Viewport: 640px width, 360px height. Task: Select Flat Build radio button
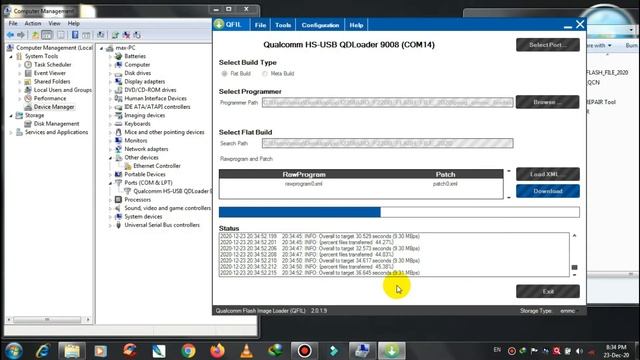[x=224, y=74]
